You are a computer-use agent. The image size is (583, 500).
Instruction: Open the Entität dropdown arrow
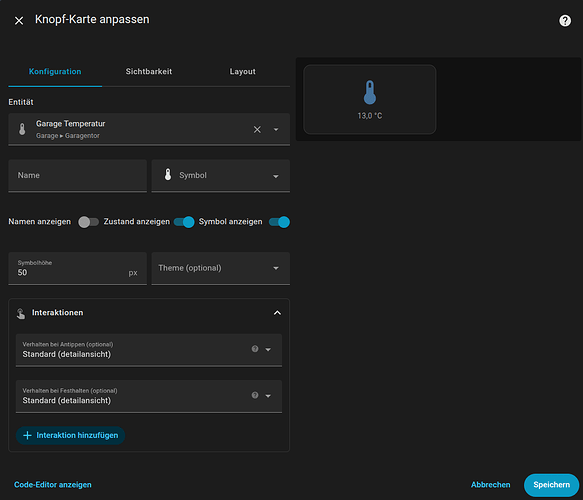276,129
